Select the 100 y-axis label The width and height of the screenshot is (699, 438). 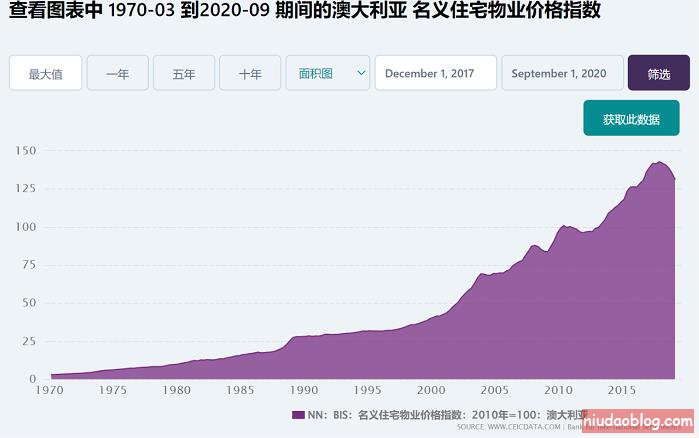point(25,227)
